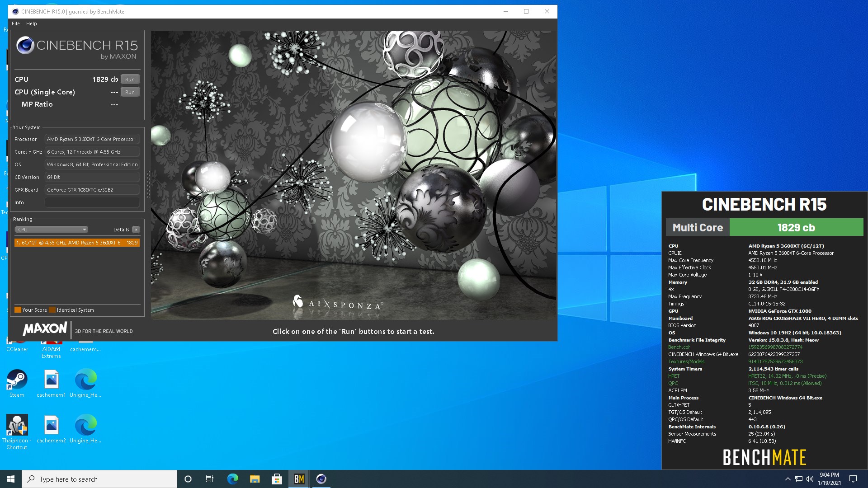The image size is (868, 488).
Task: Expand ranking Details arrow button
Action: point(136,230)
